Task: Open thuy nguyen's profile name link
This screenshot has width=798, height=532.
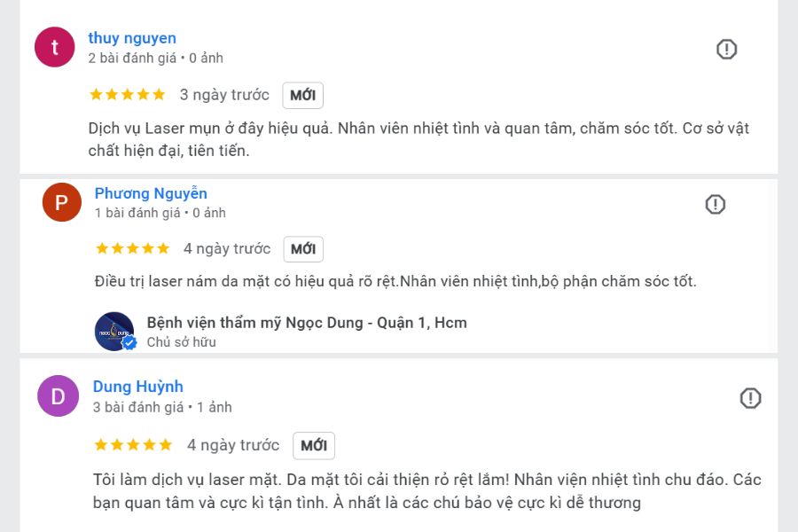Action: (131, 37)
